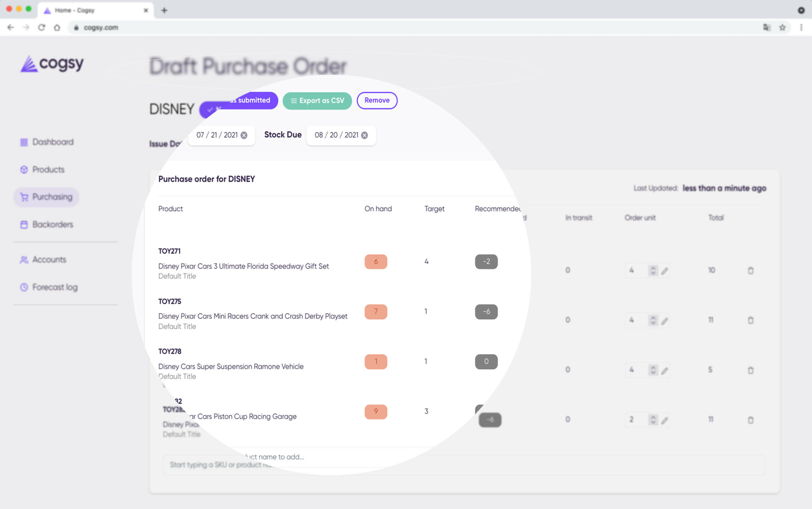Open the browser three-dot menu
This screenshot has width=812, height=509.
[801, 27]
